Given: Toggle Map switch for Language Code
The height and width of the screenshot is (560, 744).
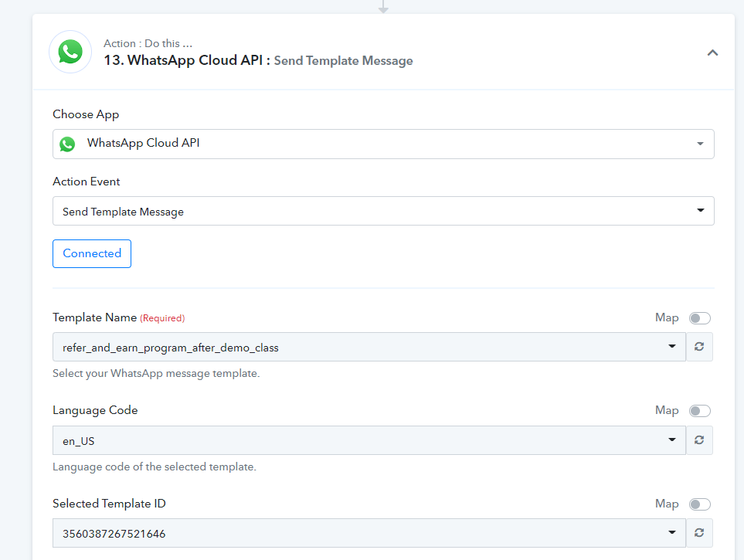Looking at the screenshot, I should pos(699,410).
